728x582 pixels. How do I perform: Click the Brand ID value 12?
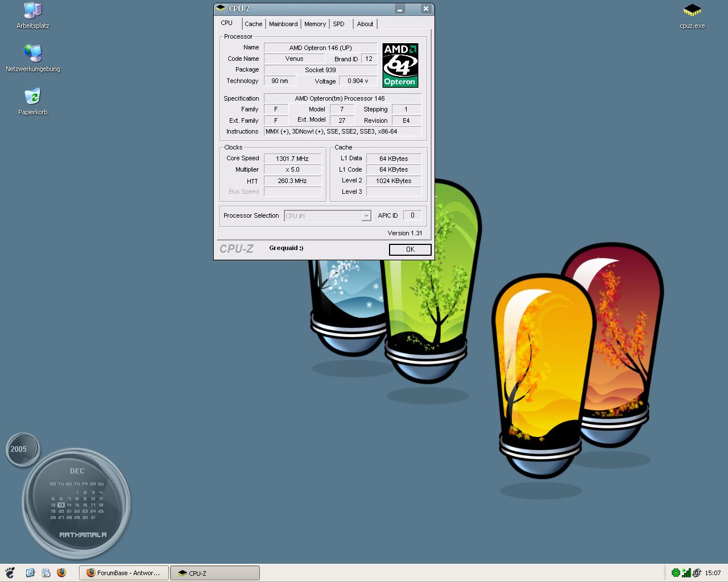tap(369, 59)
